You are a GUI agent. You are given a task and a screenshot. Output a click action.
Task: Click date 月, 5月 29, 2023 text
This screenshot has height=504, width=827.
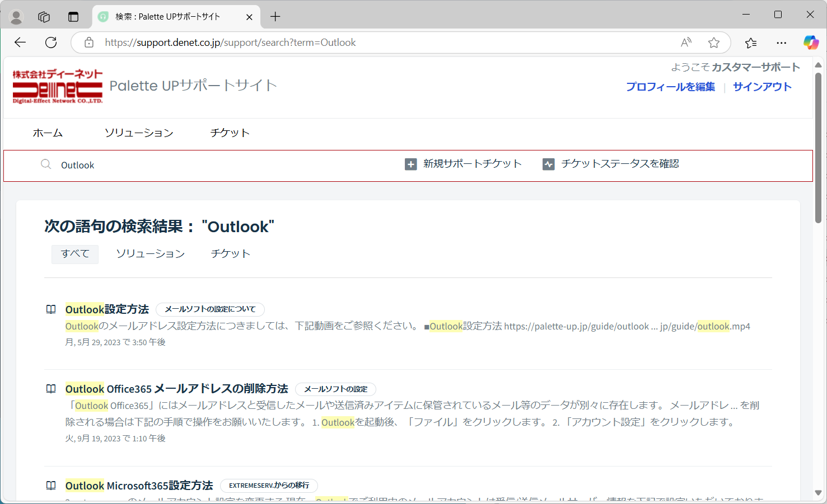(x=115, y=342)
